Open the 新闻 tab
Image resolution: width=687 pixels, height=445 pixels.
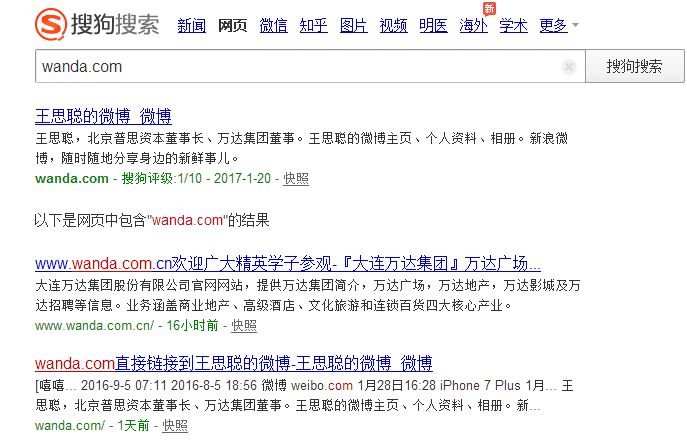pyautogui.click(x=192, y=26)
